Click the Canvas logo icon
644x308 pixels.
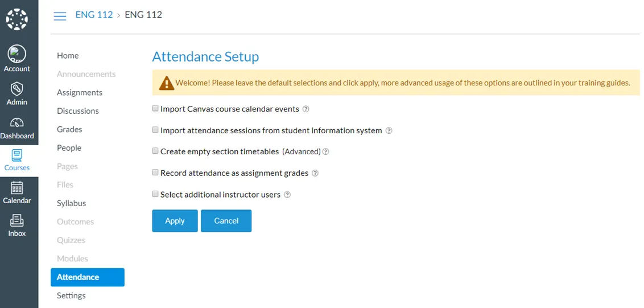(17, 19)
